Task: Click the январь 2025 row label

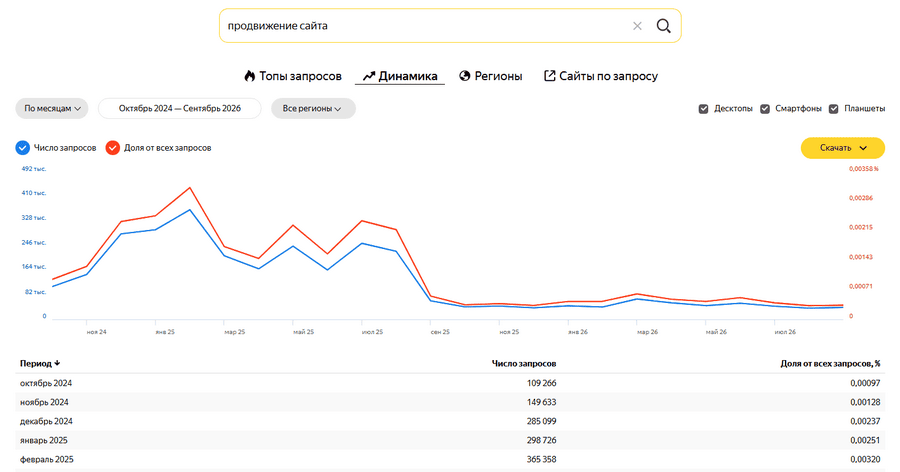Action: click(44, 440)
